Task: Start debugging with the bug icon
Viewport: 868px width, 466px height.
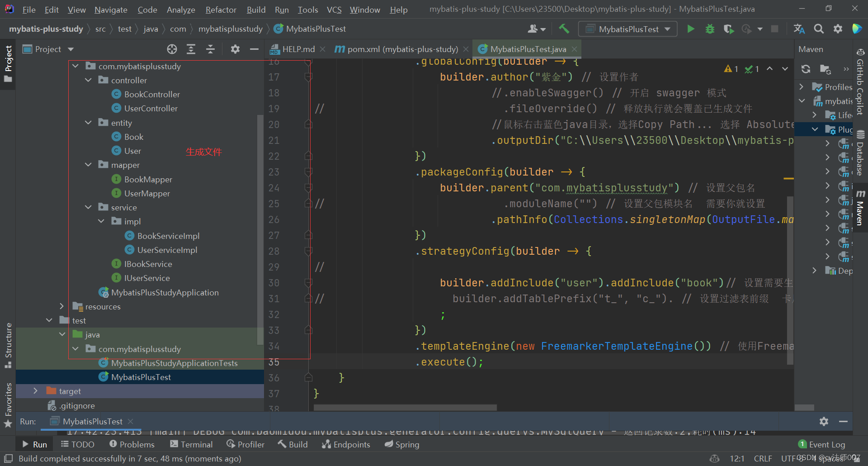Action: pyautogui.click(x=710, y=29)
